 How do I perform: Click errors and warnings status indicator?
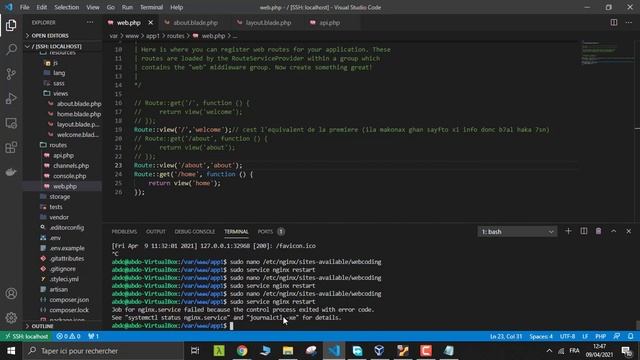(68, 336)
